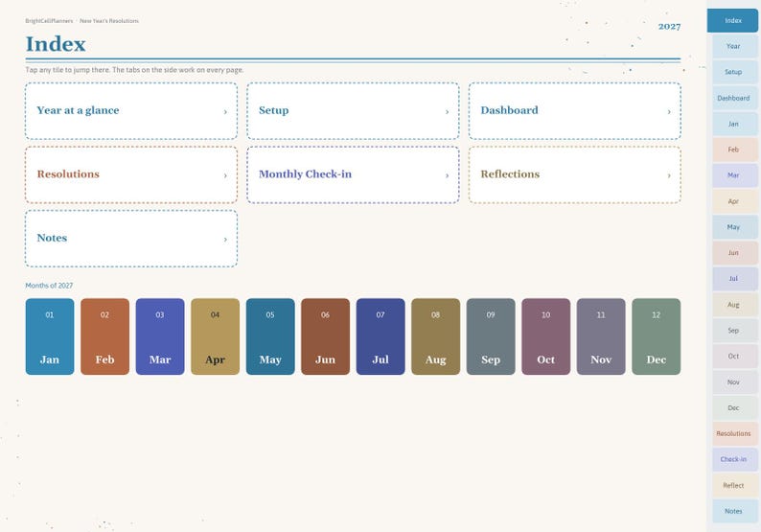The width and height of the screenshot is (761, 532).
Task: Jump to the 06 Jun month card
Action: click(x=325, y=336)
